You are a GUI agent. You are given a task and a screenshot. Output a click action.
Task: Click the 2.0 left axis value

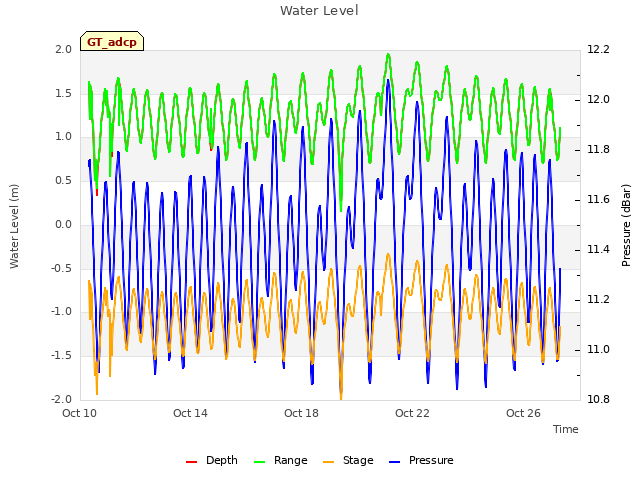(x=64, y=49)
